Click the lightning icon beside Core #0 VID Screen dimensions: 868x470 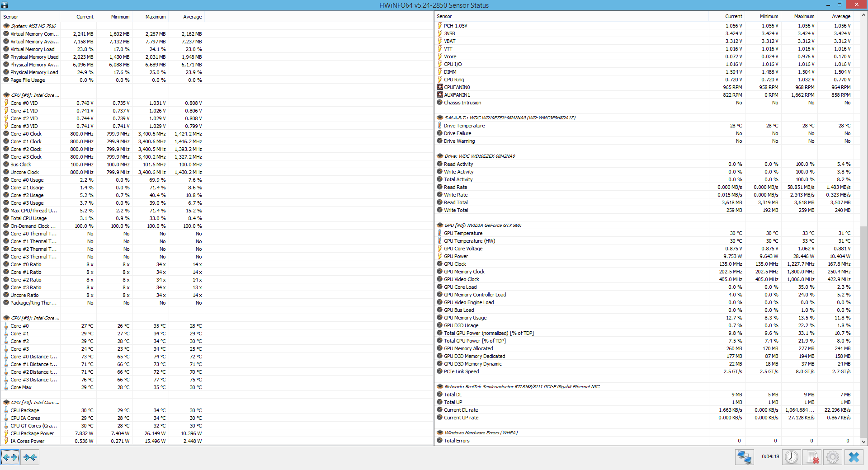click(x=6, y=103)
